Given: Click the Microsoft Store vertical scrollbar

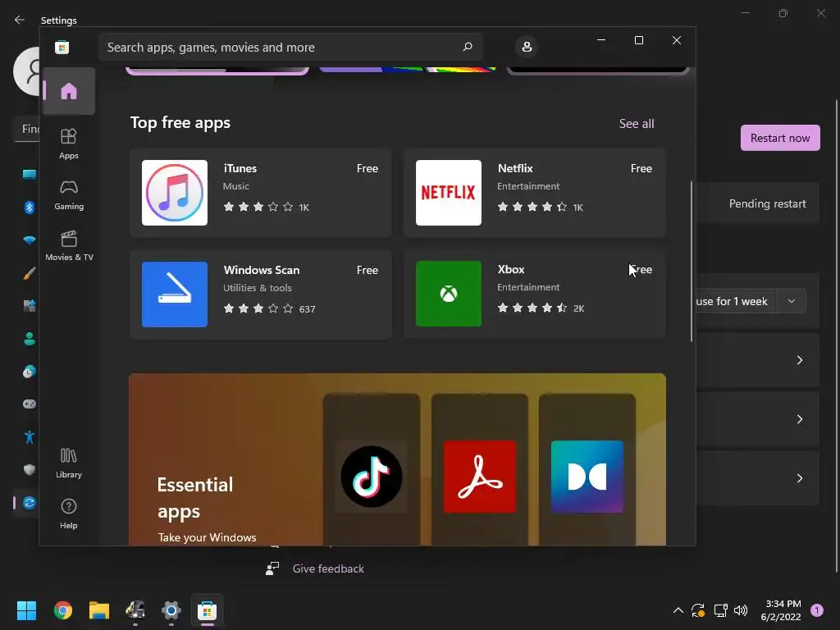Looking at the screenshot, I should tap(691, 261).
